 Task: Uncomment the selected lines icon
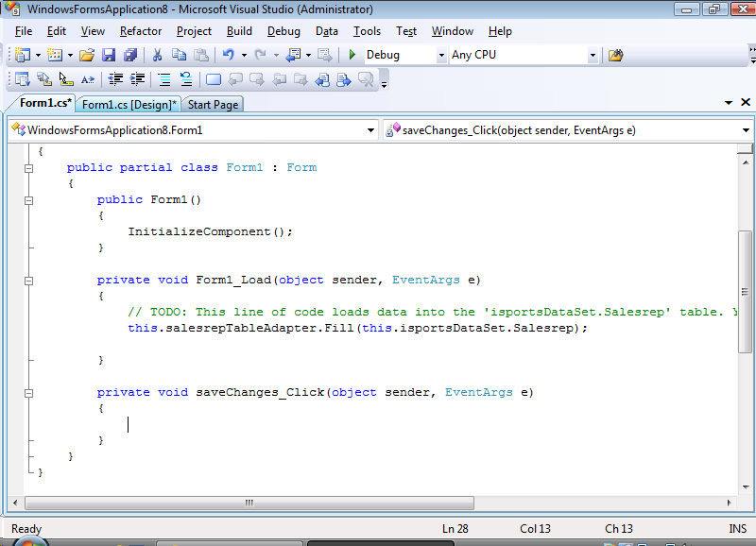click(x=186, y=79)
